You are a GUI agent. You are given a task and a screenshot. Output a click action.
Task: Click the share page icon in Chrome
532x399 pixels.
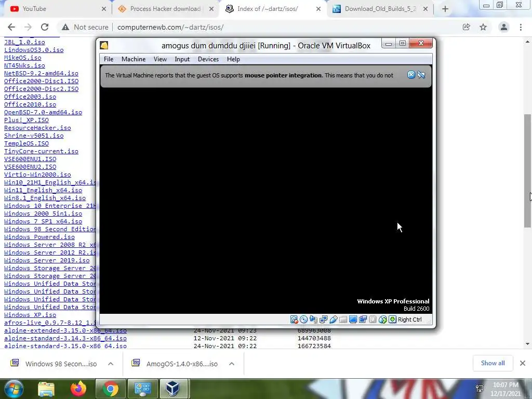pos(467,27)
